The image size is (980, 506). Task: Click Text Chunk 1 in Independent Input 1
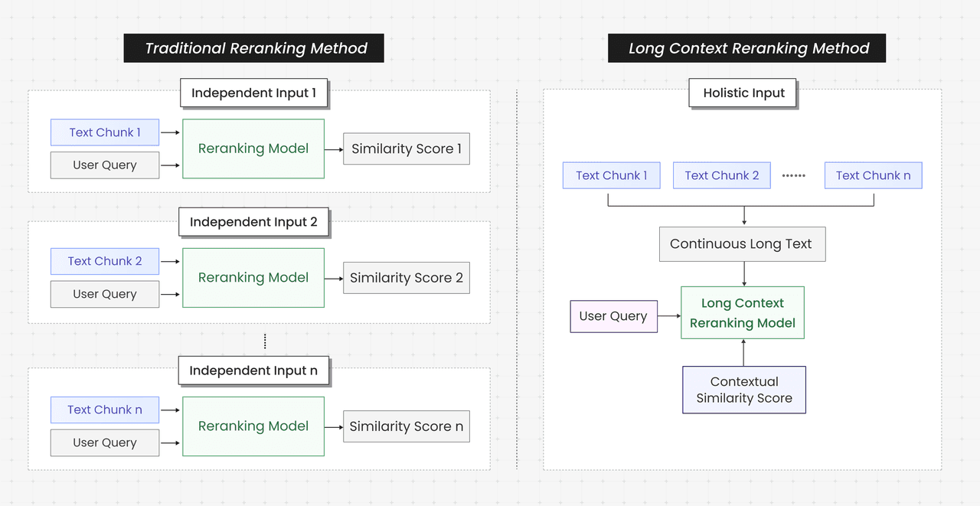coord(105,132)
